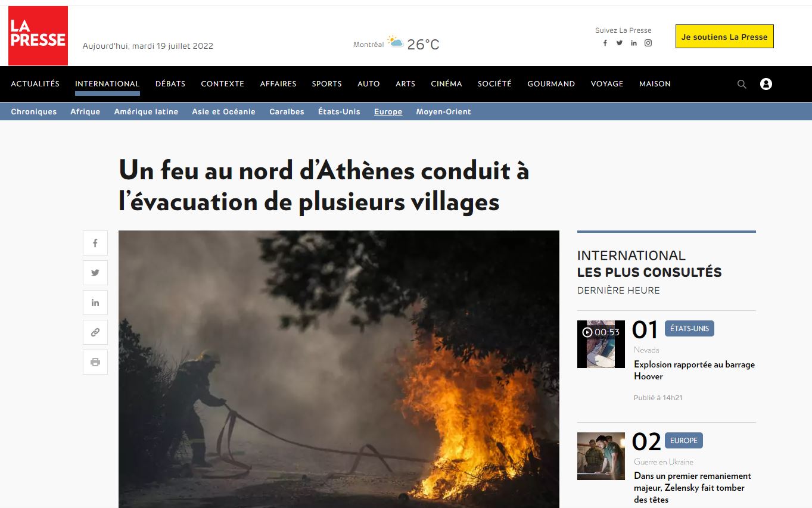This screenshot has height=508, width=812.
Task: Click Je soutiens La Presse button
Action: click(x=724, y=36)
